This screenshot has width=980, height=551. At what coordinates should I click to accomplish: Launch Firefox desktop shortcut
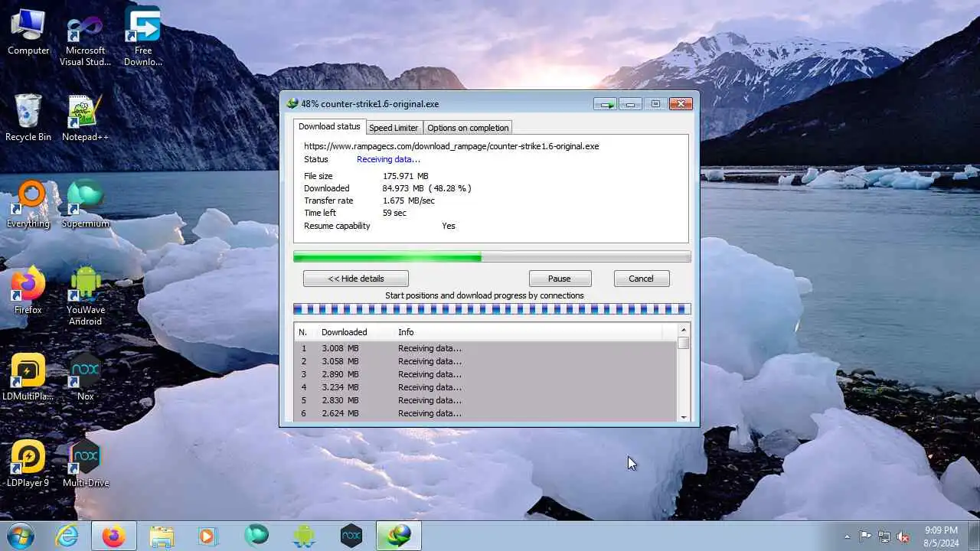point(28,291)
